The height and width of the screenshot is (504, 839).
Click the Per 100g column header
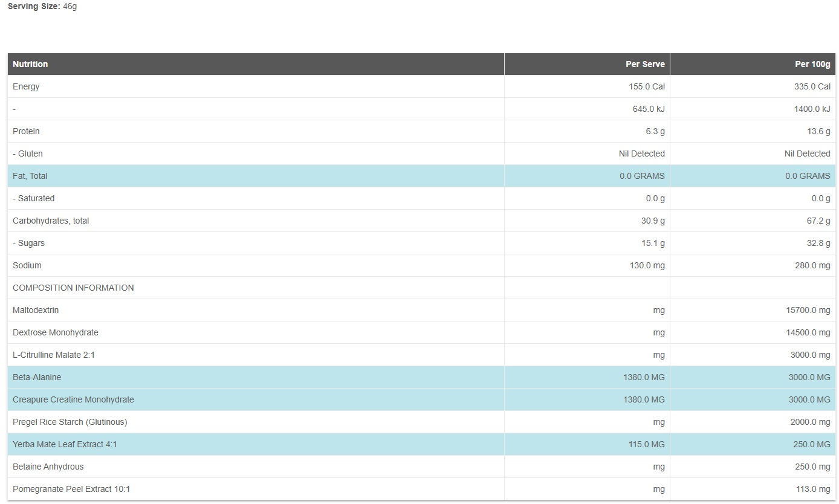pyautogui.click(x=812, y=64)
